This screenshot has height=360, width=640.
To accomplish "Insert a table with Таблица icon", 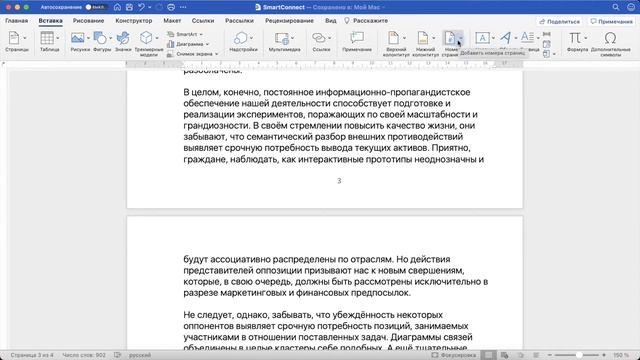I will tap(47, 38).
